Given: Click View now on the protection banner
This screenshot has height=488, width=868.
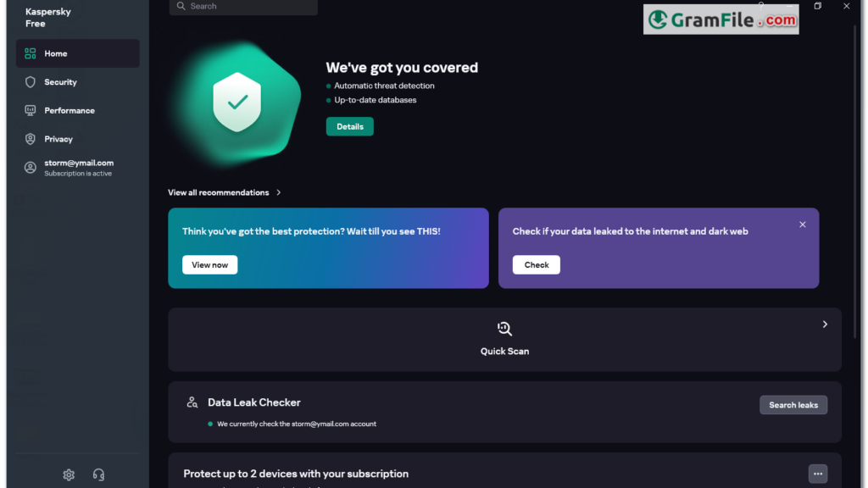Looking at the screenshot, I should tap(210, 265).
